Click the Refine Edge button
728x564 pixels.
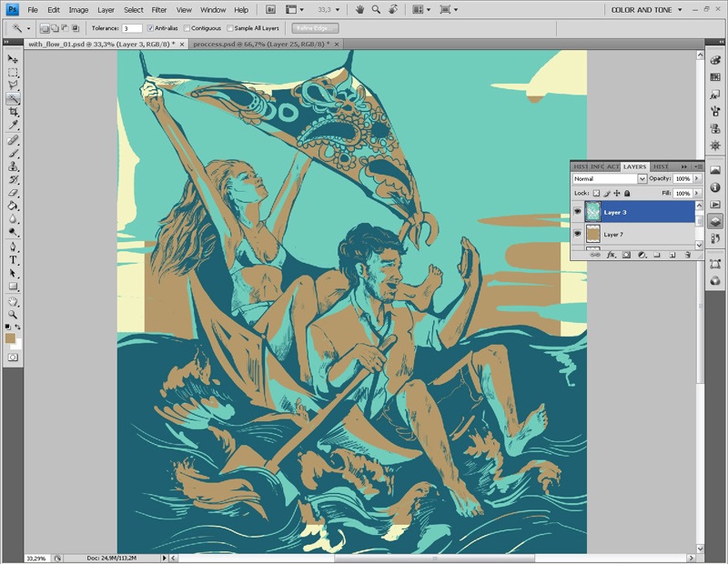point(315,28)
